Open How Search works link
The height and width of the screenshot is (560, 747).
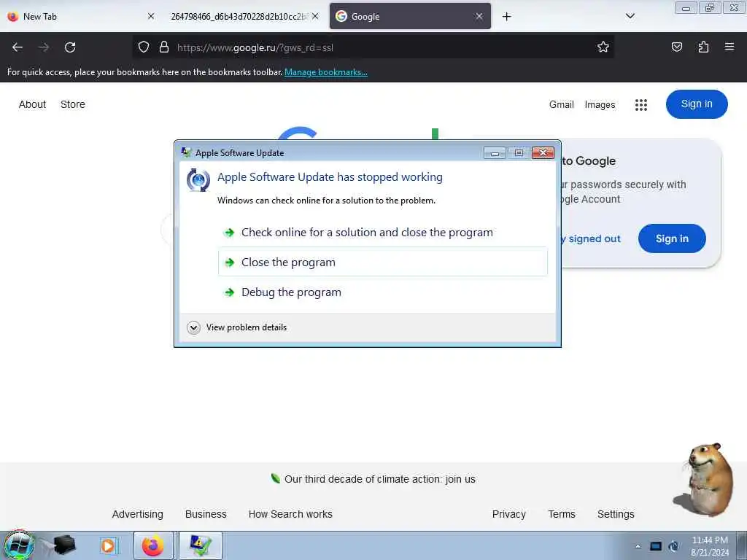(x=290, y=514)
